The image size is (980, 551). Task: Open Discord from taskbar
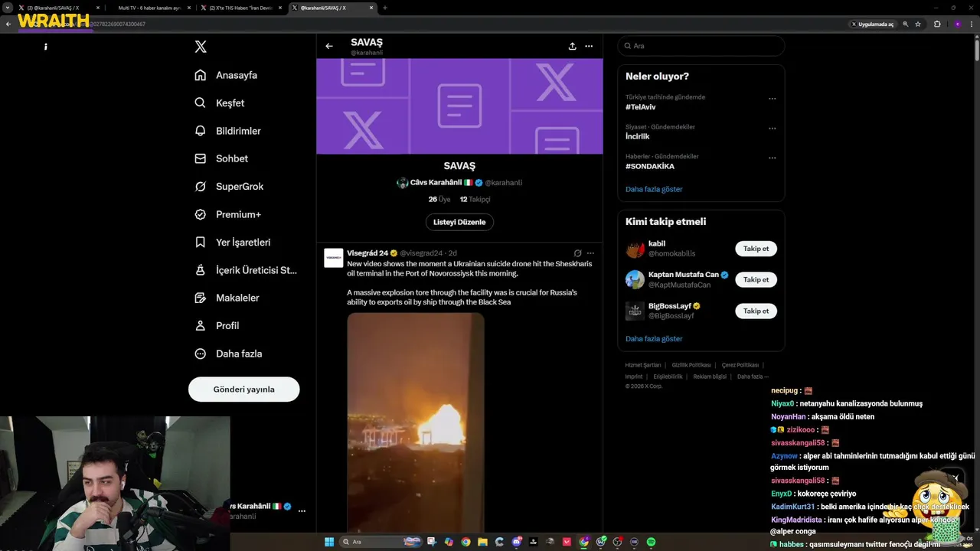pyautogui.click(x=517, y=542)
